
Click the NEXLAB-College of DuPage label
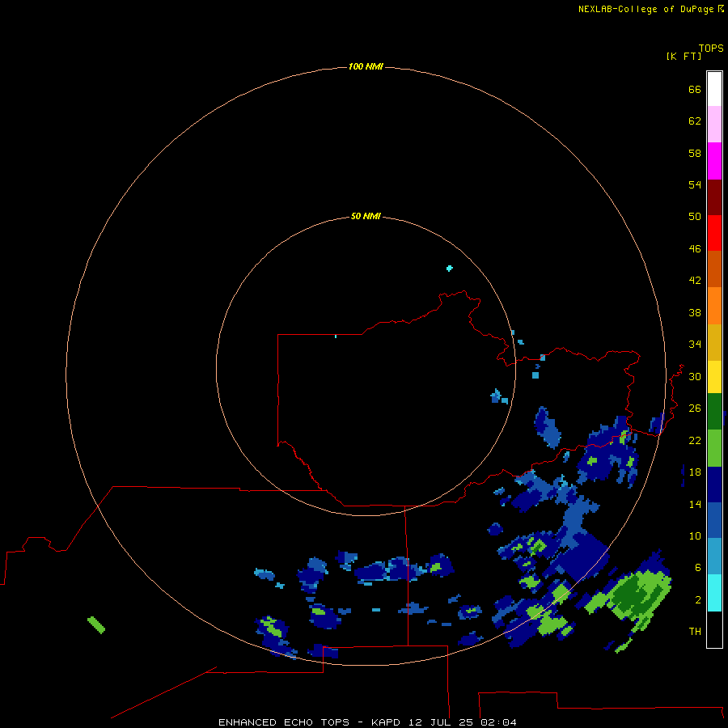645,9
